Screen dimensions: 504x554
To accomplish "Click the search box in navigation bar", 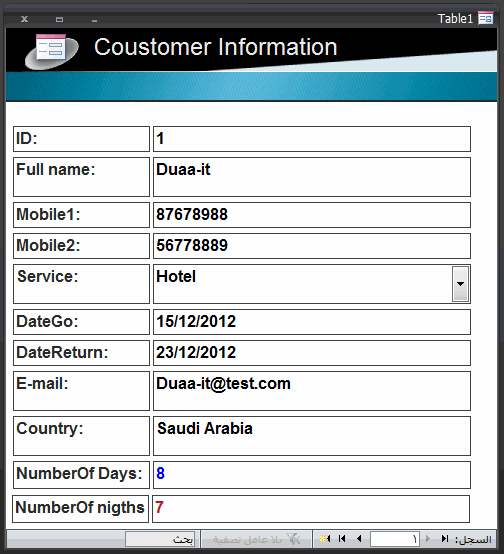I will [159, 539].
